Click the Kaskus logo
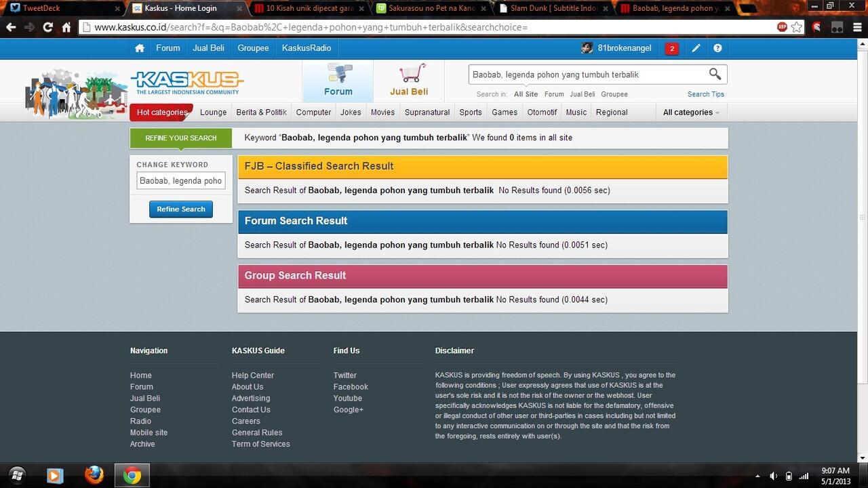The width and height of the screenshot is (868, 488). 187,83
